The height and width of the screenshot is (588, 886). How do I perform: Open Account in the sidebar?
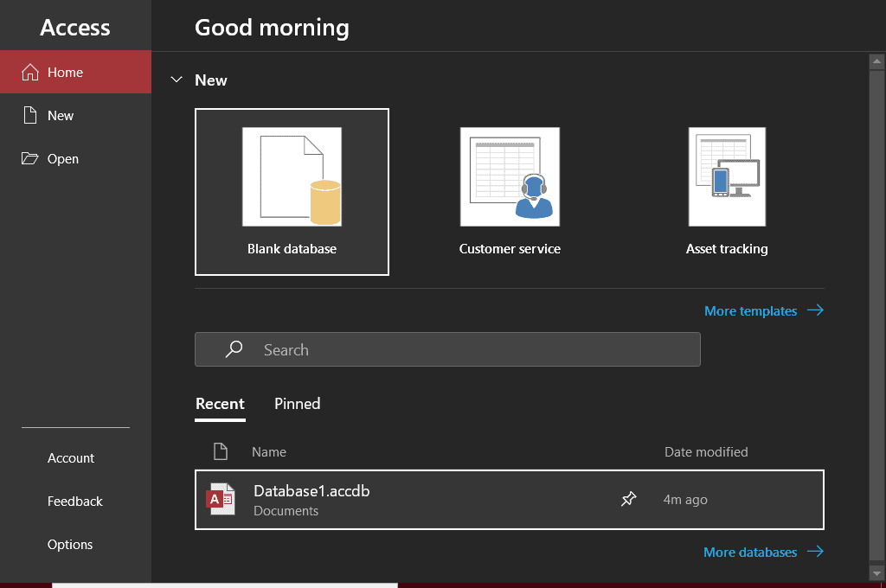(x=71, y=458)
